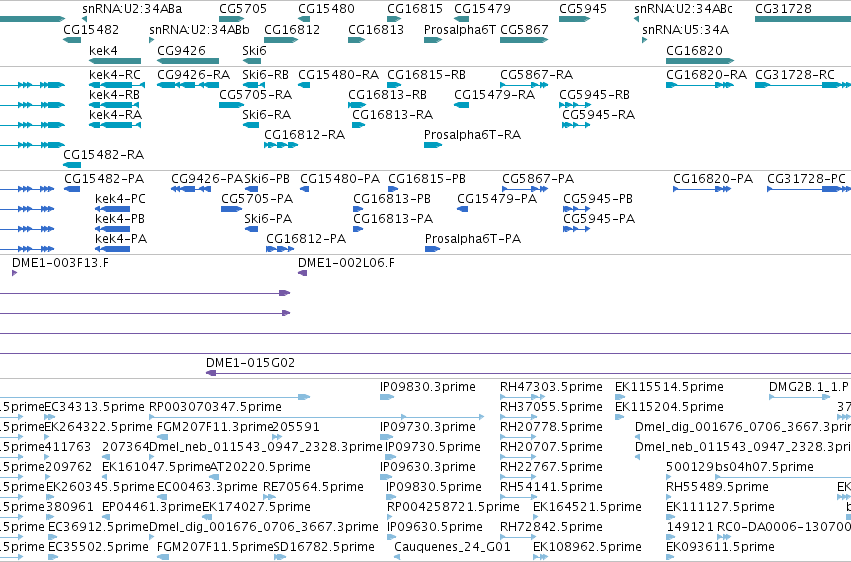Select the CG15480-PA protein label

coord(340,178)
